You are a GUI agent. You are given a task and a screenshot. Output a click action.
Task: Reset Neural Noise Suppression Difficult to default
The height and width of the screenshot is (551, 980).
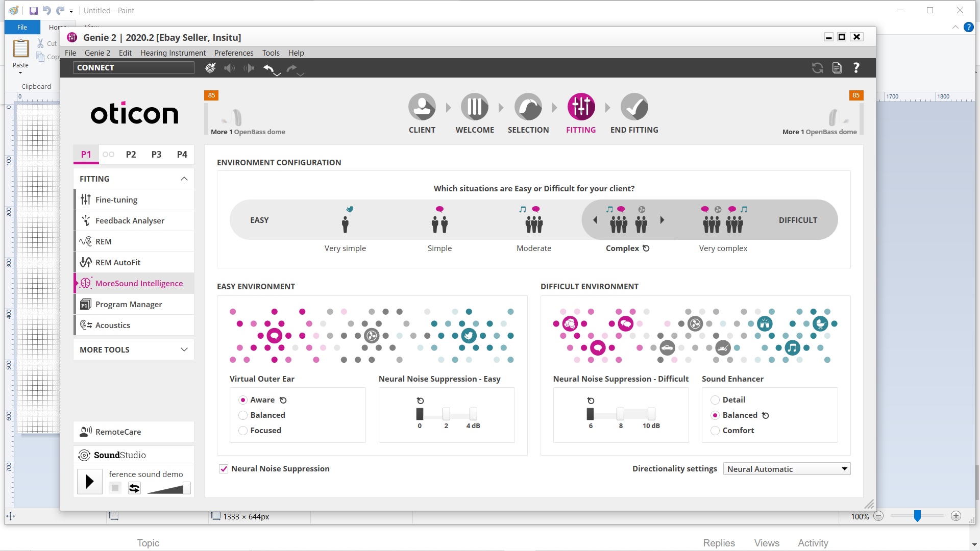[x=591, y=400]
